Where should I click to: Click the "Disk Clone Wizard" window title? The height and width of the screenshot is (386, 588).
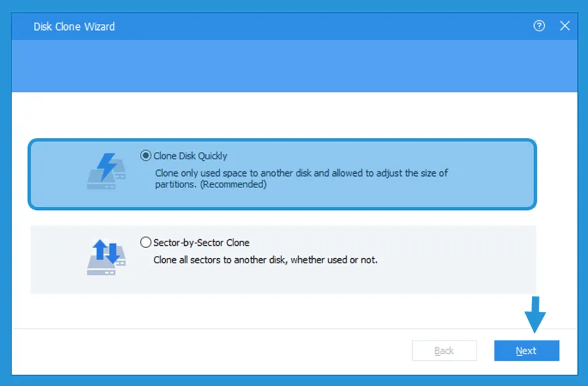tap(74, 27)
